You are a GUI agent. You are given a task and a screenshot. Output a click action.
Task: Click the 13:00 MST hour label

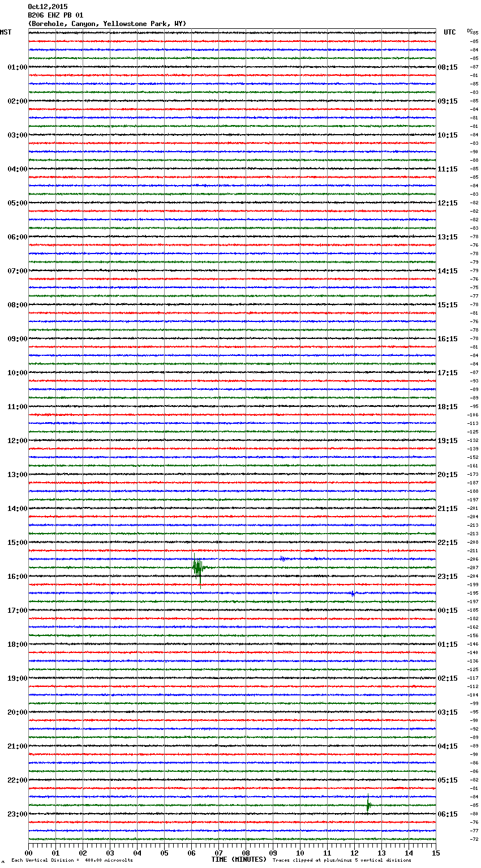(x=18, y=475)
